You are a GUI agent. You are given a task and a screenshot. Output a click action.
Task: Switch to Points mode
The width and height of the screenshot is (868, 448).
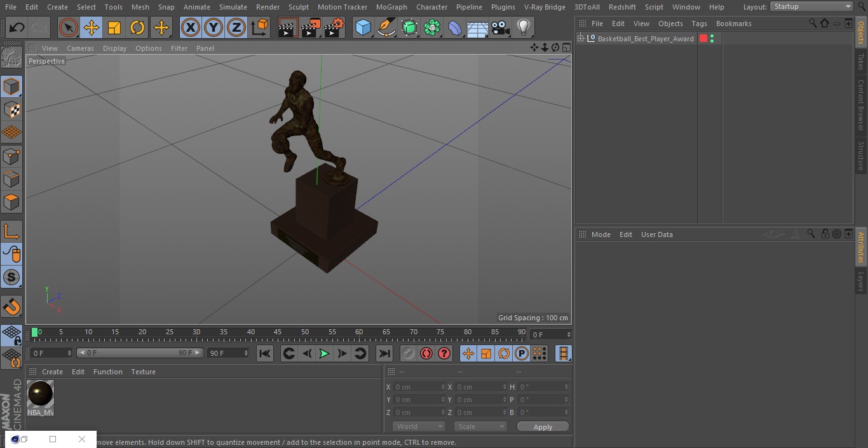pyautogui.click(x=11, y=156)
